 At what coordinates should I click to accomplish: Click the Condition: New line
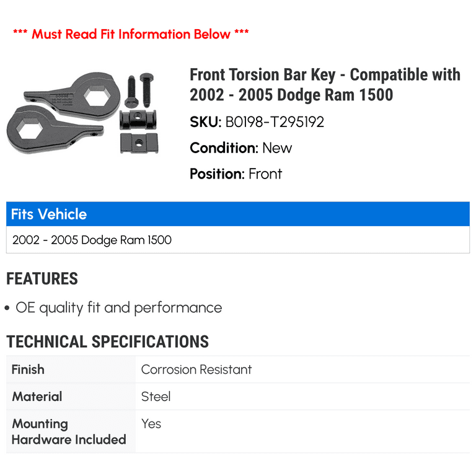coord(240,148)
